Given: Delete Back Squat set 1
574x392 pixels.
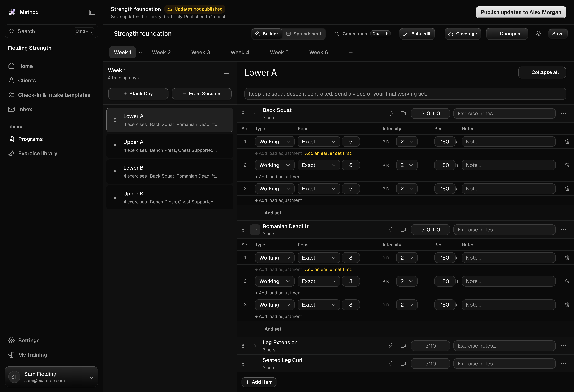Looking at the screenshot, I should click(567, 142).
